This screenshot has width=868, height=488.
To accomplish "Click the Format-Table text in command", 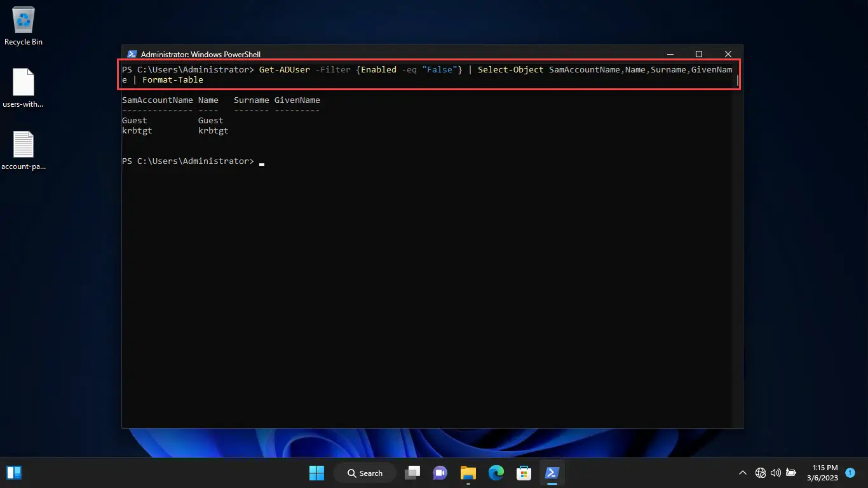I will tap(173, 79).
